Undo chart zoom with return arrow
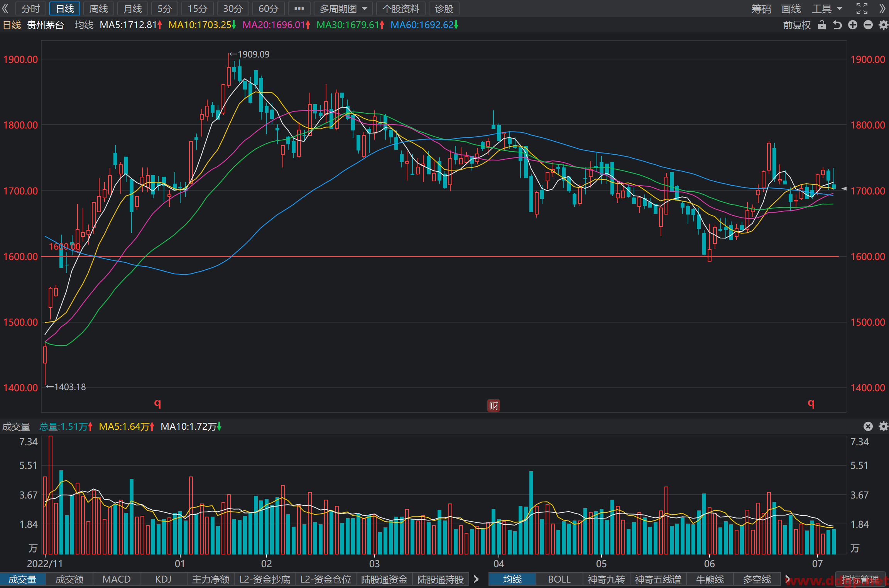The image size is (889, 588). click(837, 25)
